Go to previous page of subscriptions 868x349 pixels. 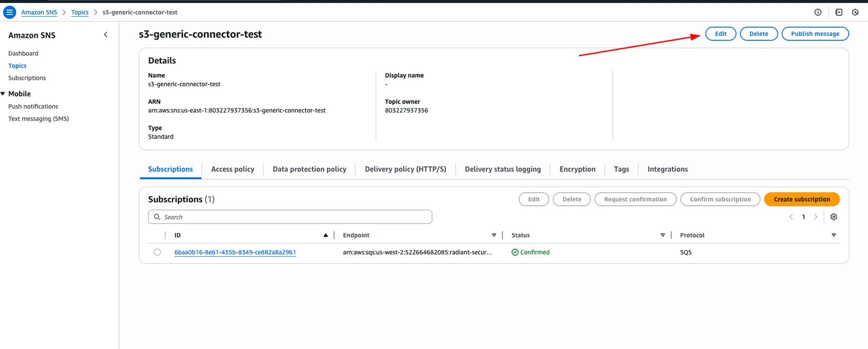coord(791,217)
